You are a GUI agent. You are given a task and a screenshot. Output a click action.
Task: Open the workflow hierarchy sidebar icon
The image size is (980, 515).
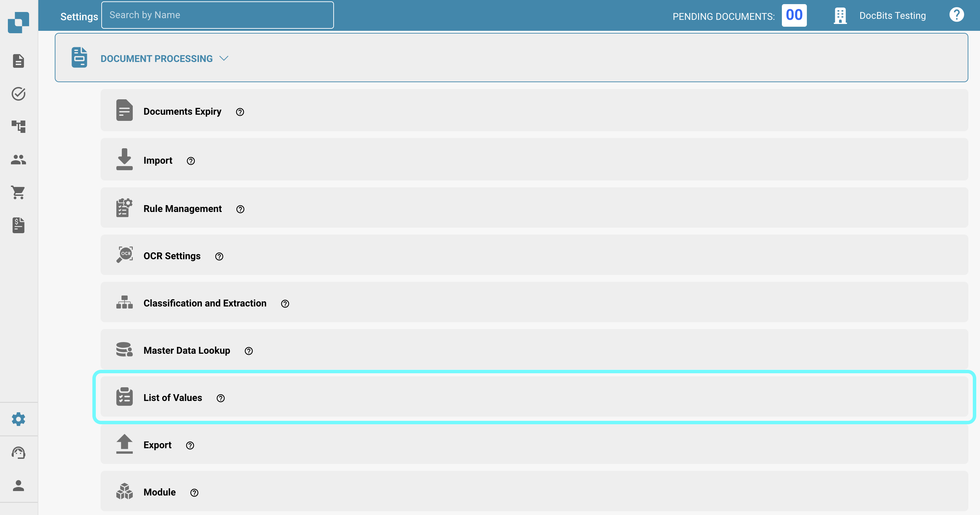[x=18, y=126]
